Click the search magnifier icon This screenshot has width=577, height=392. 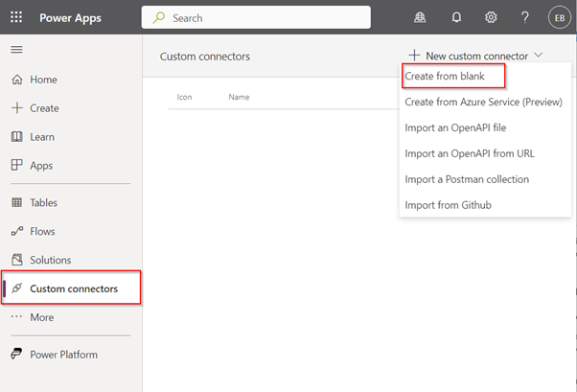[159, 17]
